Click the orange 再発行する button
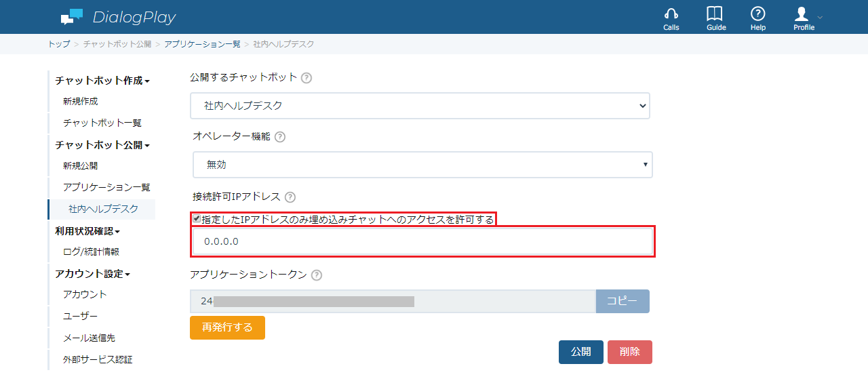The width and height of the screenshot is (868, 383). [227, 327]
